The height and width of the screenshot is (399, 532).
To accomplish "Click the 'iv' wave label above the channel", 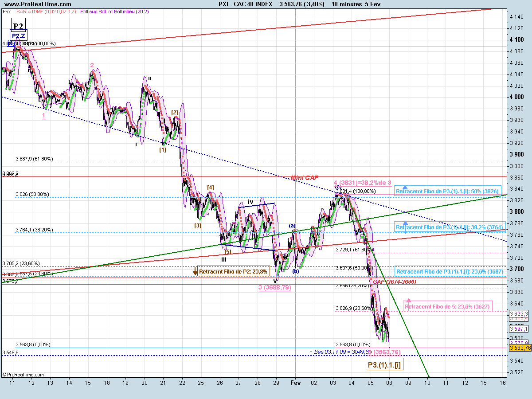I will [250, 202].
